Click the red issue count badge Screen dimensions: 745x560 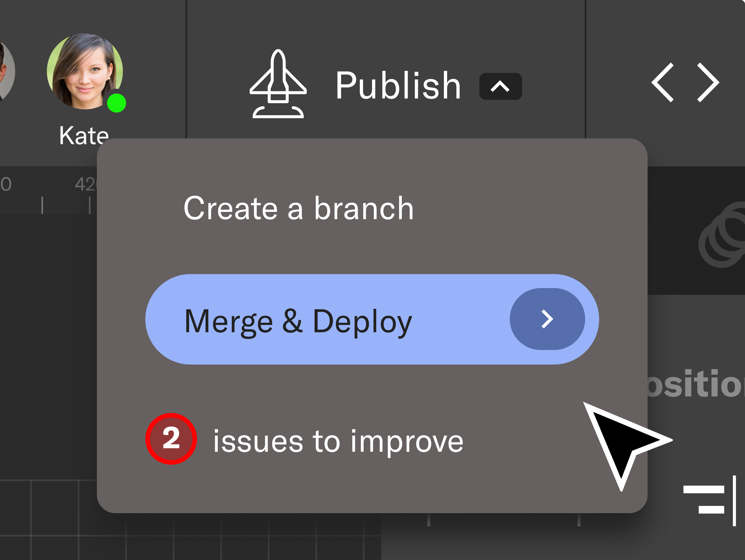171,439
